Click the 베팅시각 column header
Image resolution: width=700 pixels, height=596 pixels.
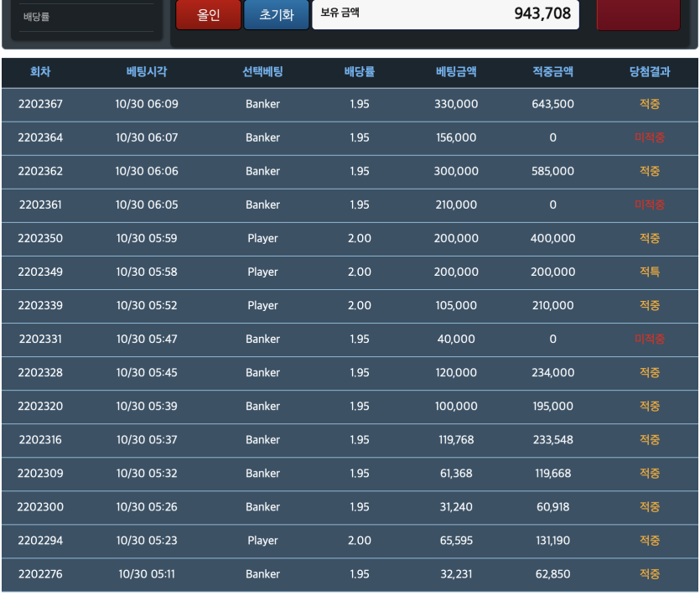click(x=147, y=71)
